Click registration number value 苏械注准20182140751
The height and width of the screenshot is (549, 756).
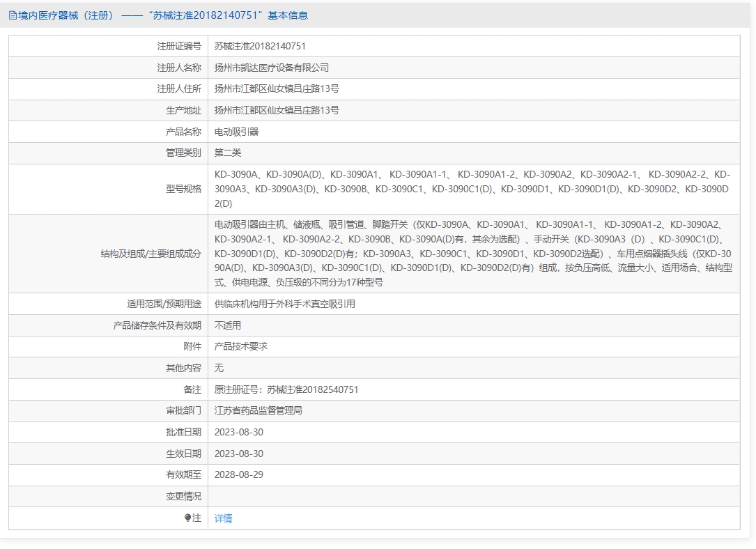[x=260, y=46]
